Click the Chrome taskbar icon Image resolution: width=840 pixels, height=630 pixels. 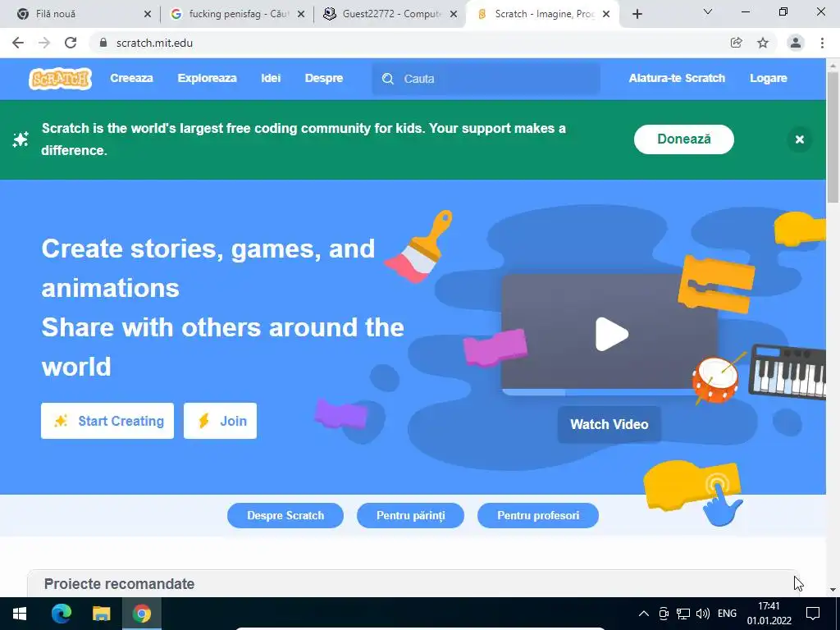point(142,614)
